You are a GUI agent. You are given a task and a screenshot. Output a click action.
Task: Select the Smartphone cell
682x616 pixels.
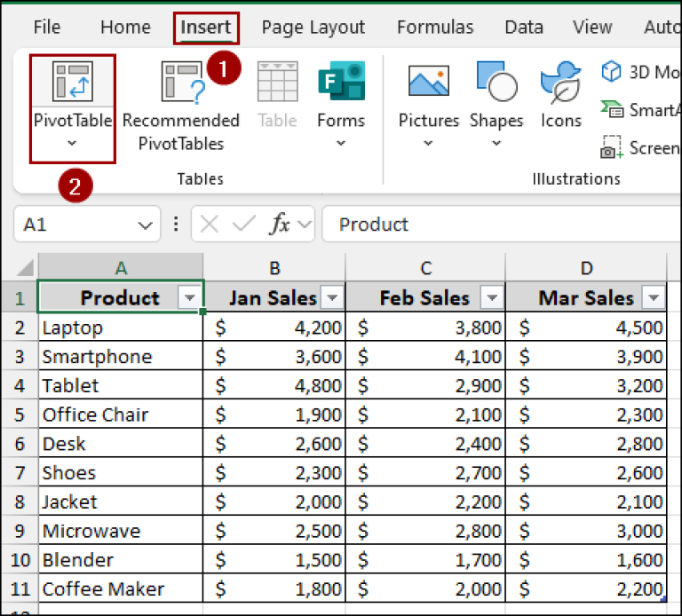(121, 356)
